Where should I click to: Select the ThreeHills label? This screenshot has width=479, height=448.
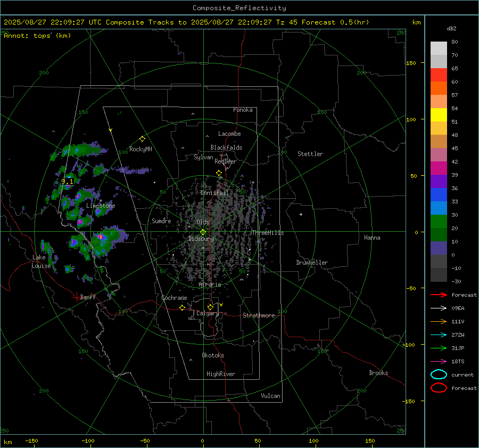(x=268, y=233)
